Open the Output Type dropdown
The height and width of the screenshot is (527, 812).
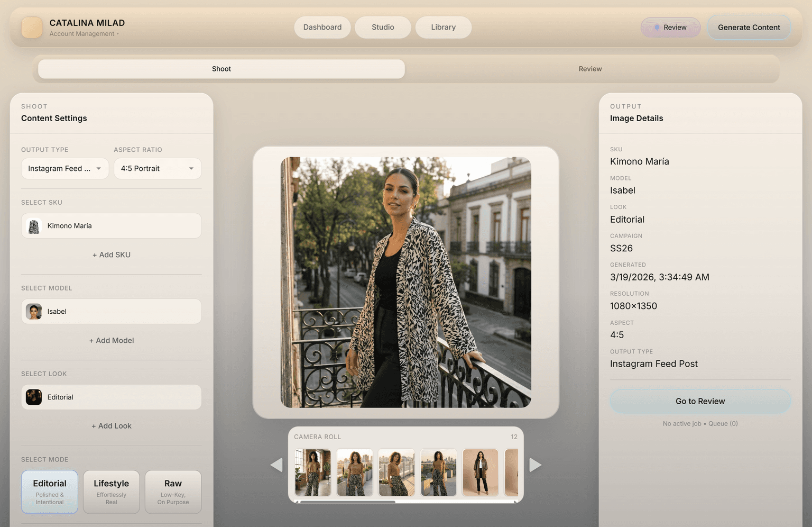coord(64,168)
